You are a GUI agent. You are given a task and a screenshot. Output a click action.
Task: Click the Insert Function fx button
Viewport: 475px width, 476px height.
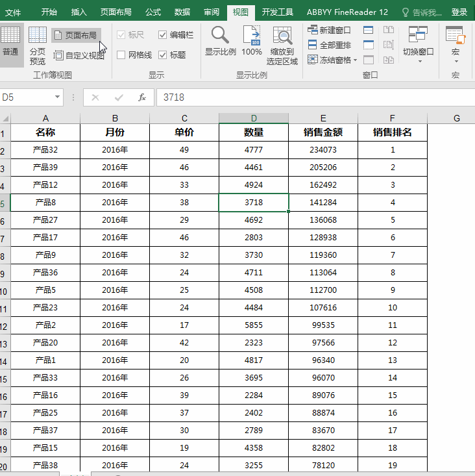click(142, 97)
